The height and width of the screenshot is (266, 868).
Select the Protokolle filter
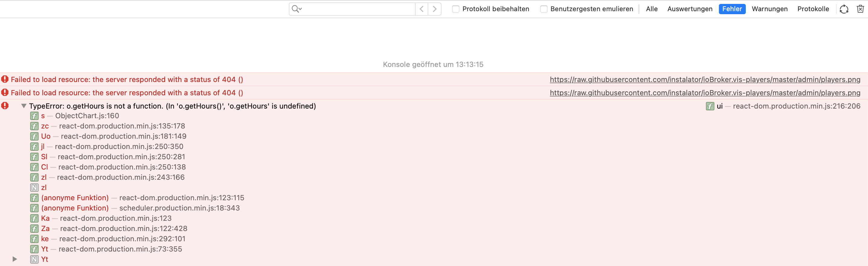click(813, 9)
